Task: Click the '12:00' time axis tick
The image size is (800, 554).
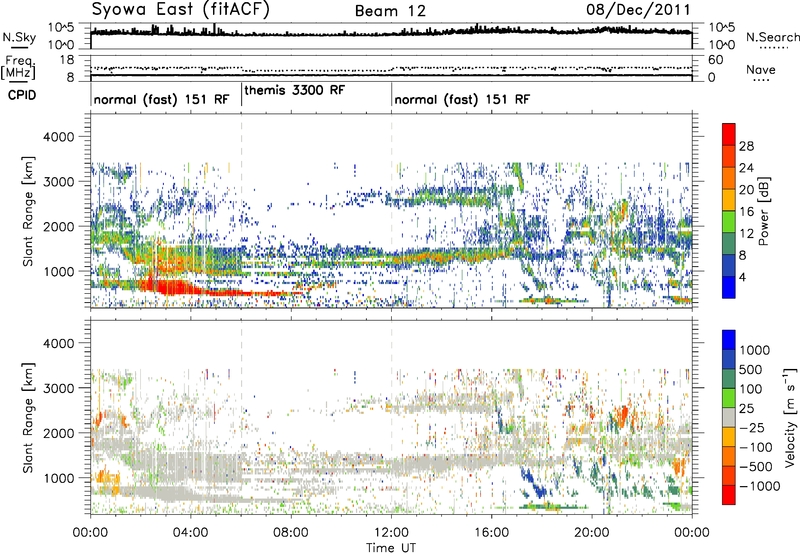Action: click(391, 533)
